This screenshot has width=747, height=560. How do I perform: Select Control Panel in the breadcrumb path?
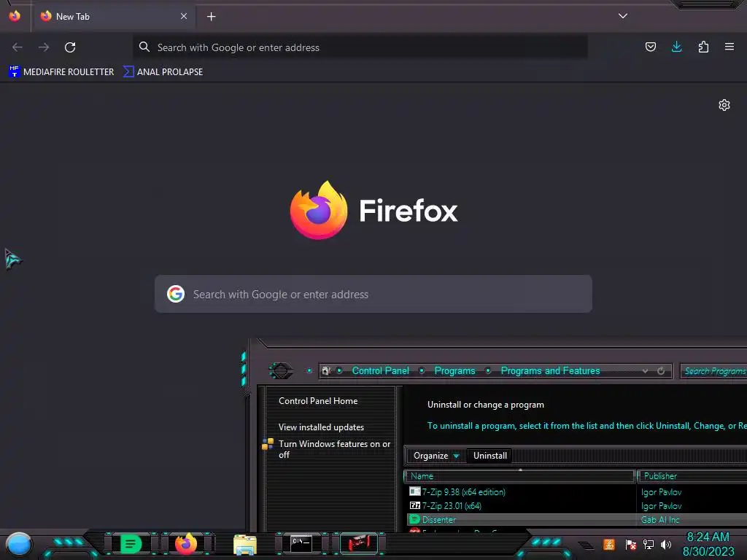(x=380, y=370)
